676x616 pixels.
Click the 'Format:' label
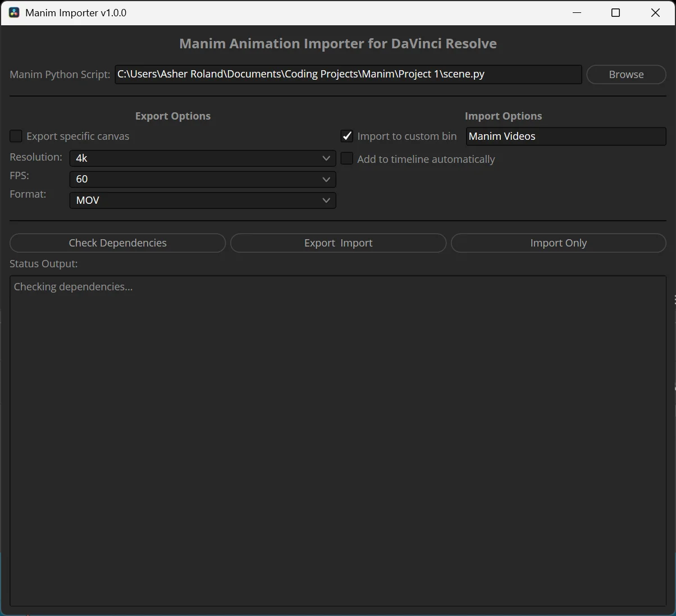pyautogui.click(x=28, y=194)
